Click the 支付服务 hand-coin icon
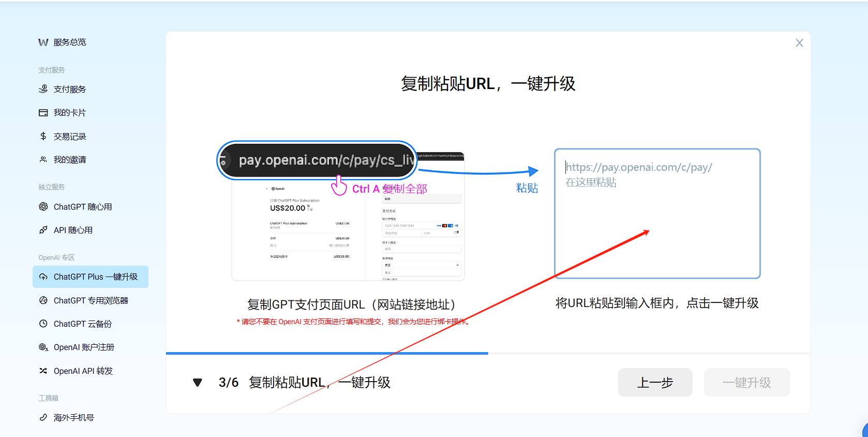 tap(43, 89)
